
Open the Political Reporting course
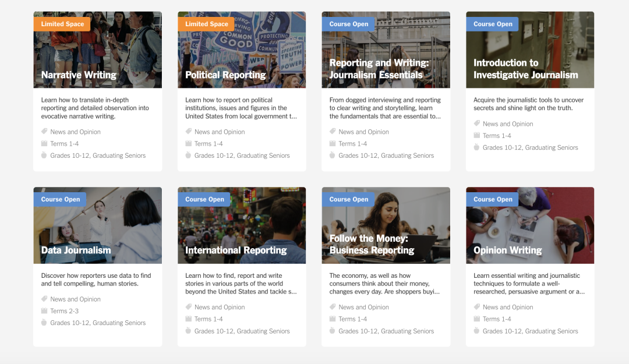click(225, 75)
